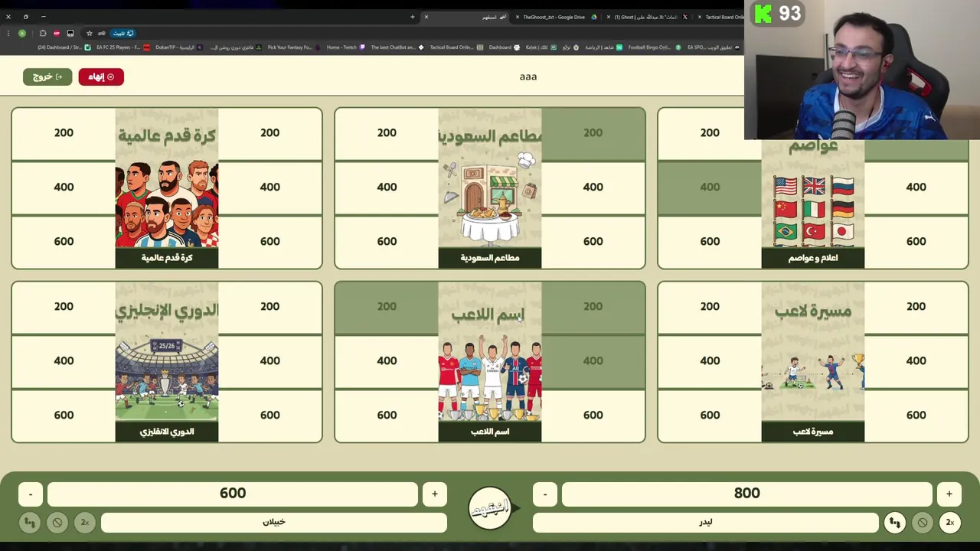Viewport: 980px width, 551px height.
Task: Select right 200 in مسيرة لاعب card
Action: [x=916, y=307]
